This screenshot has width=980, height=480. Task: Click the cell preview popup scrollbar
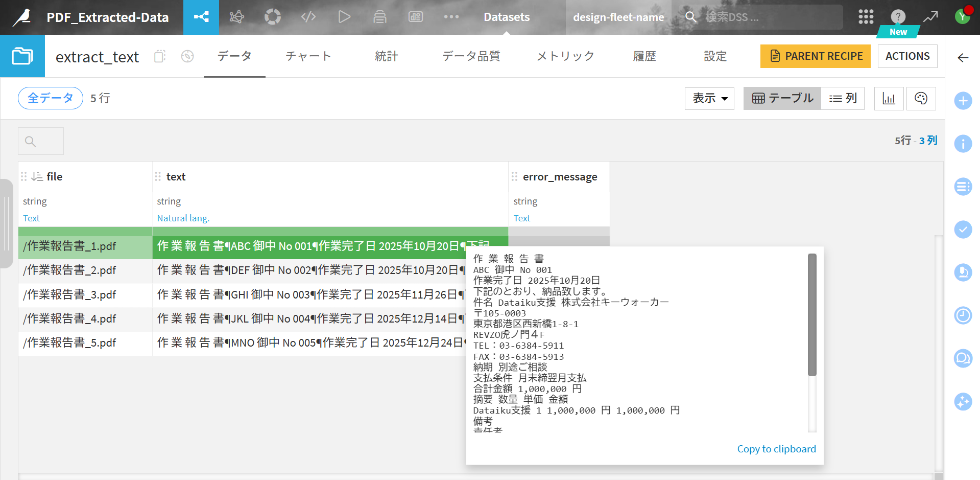pyautogui.click(x=812, y=315)
